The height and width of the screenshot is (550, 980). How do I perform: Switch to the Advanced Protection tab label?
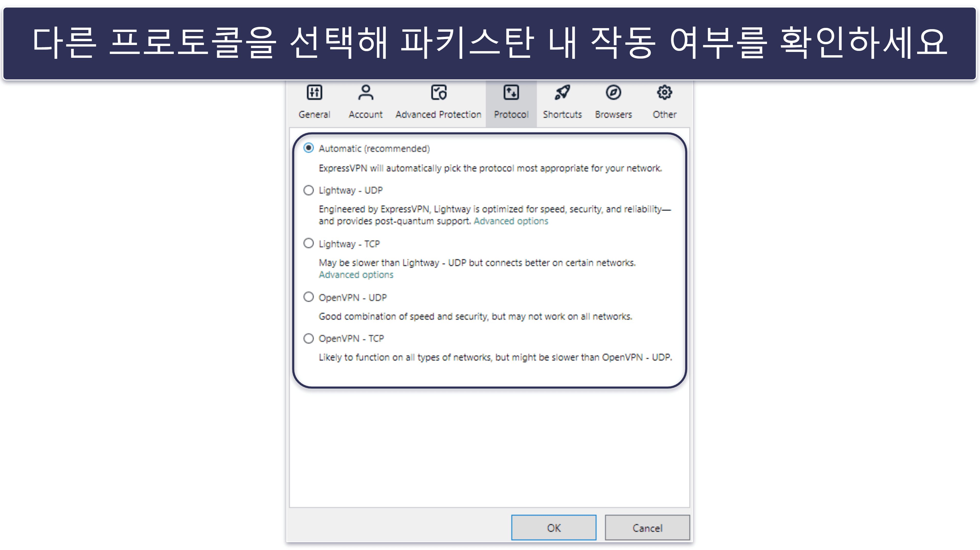coord(438,115)
